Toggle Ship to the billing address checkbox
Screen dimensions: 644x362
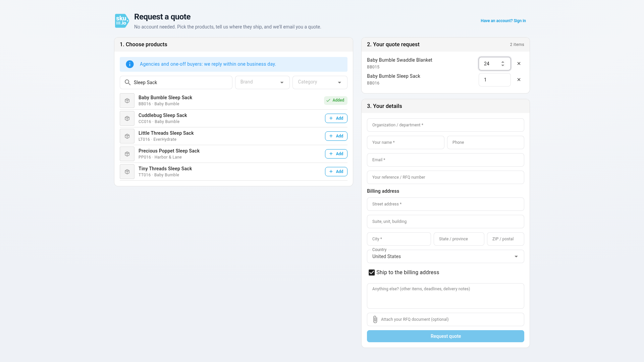(372, 273)
